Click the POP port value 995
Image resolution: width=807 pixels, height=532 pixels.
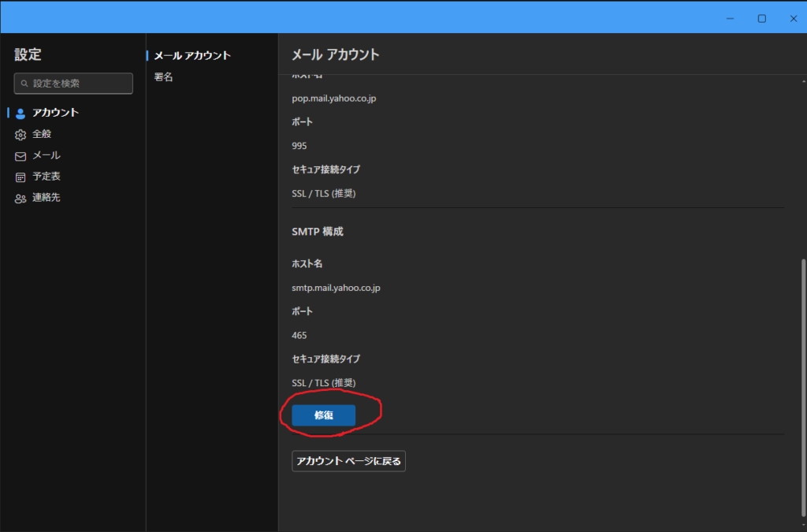pos(299,146)
